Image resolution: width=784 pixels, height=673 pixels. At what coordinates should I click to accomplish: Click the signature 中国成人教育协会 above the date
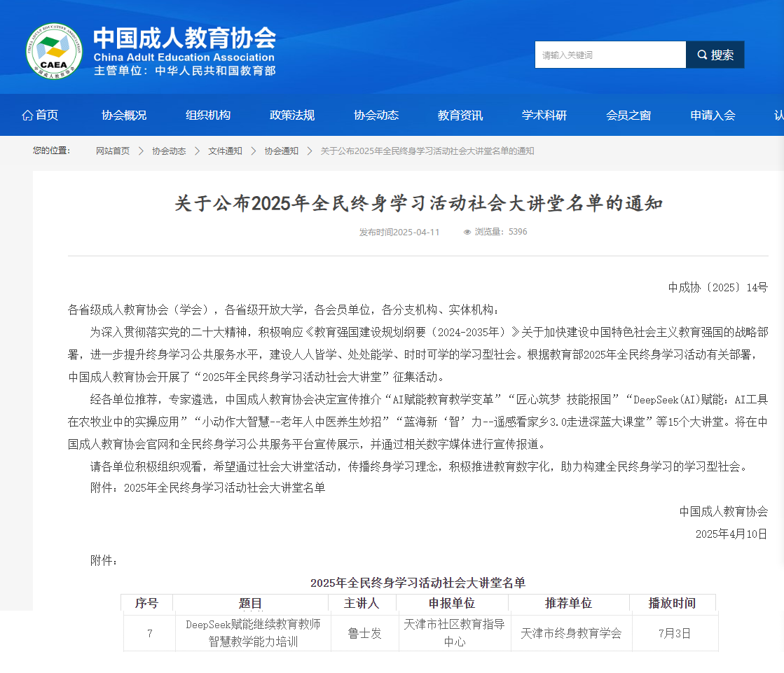click(724, 511)
